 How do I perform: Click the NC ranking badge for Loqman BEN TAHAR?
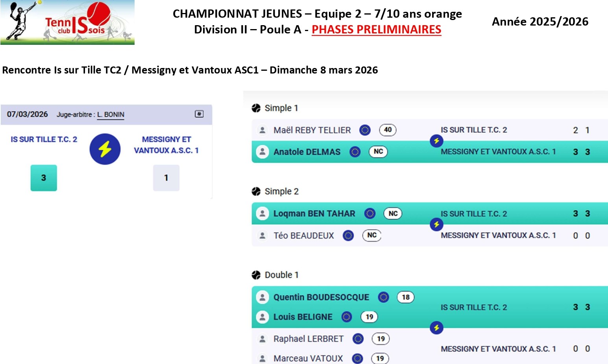click(393, 213)
